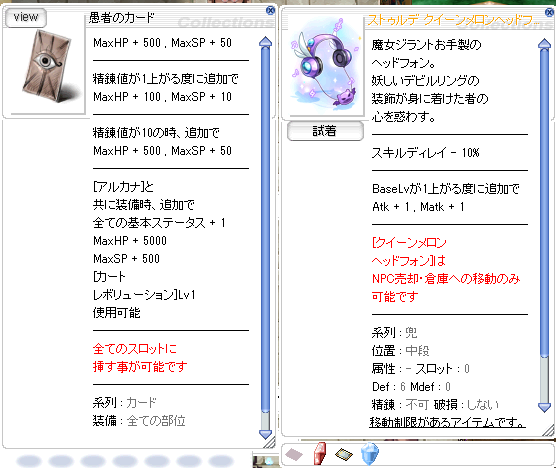Click the line 精錬 : 不可 破損 : しない
The height and width of the screenshot is (468, 556).
click(x=435, y=405)
